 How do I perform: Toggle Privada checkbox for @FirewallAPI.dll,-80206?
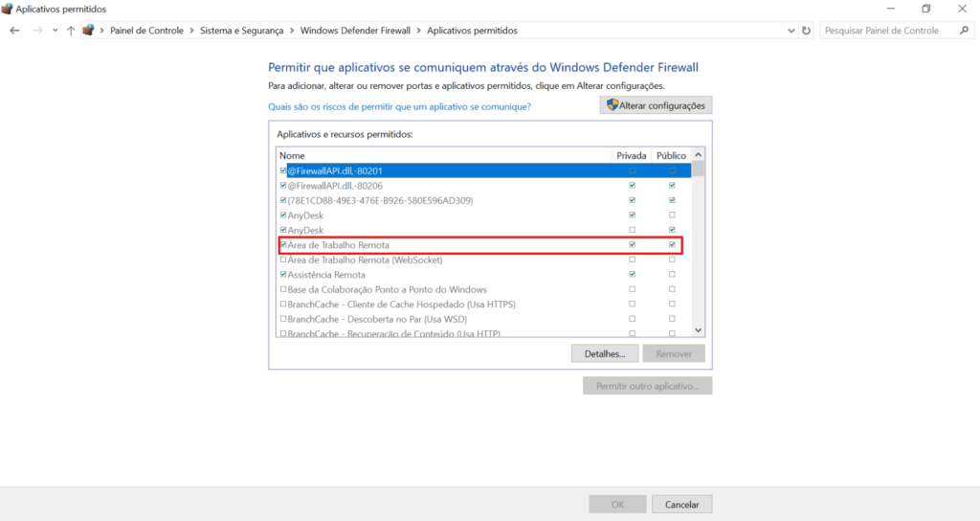pyautogui.click(x=632, y=185)
